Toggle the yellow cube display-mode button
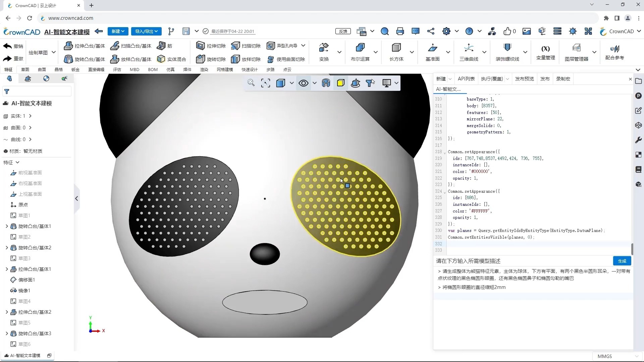Screen dimensions: 644x362 click(340, 83)
